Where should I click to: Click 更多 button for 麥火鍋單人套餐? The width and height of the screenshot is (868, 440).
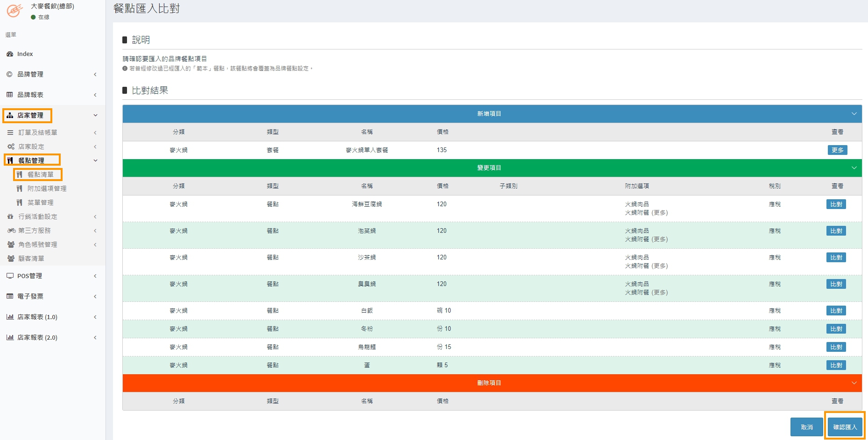pos(837,150)
